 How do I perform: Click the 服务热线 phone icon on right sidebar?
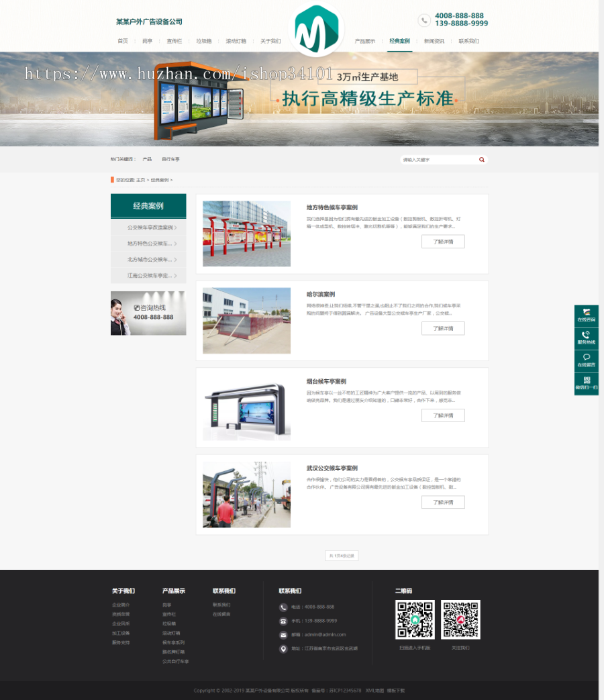click(x=587, y=335)
